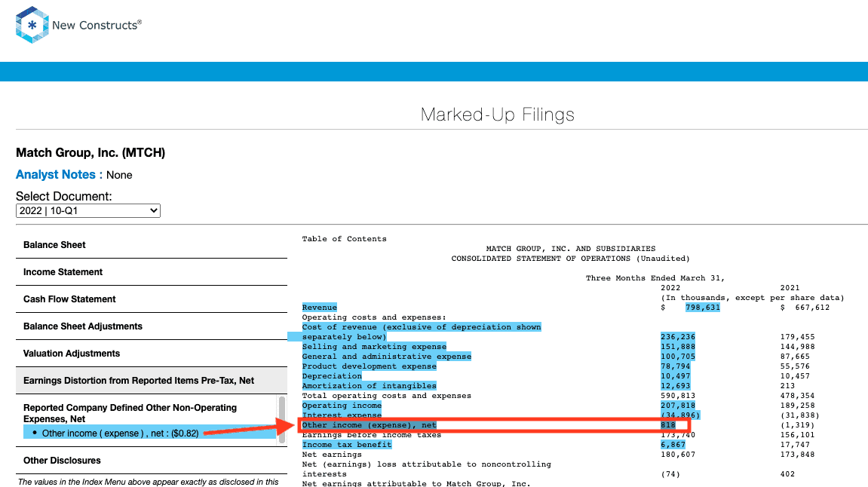Select Earnings Distortion from Reported Items Pre-Tax, Net
Viewport: 868px width, 487px height.
point(151,381)
